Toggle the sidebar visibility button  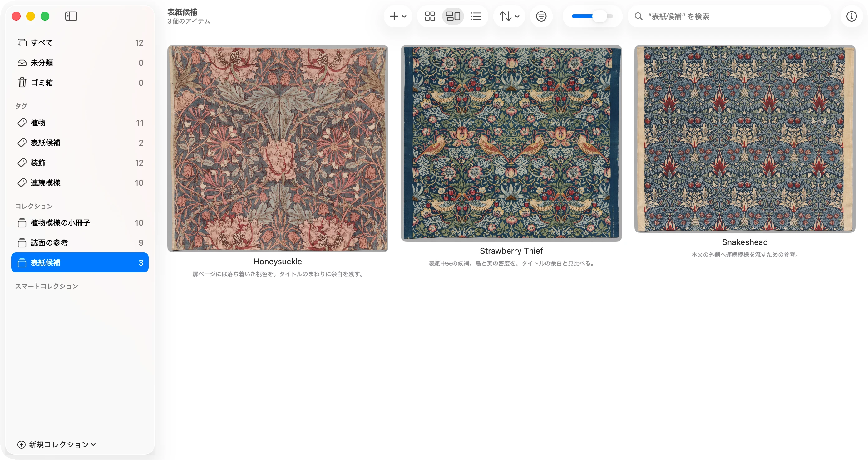pos(71,16)
